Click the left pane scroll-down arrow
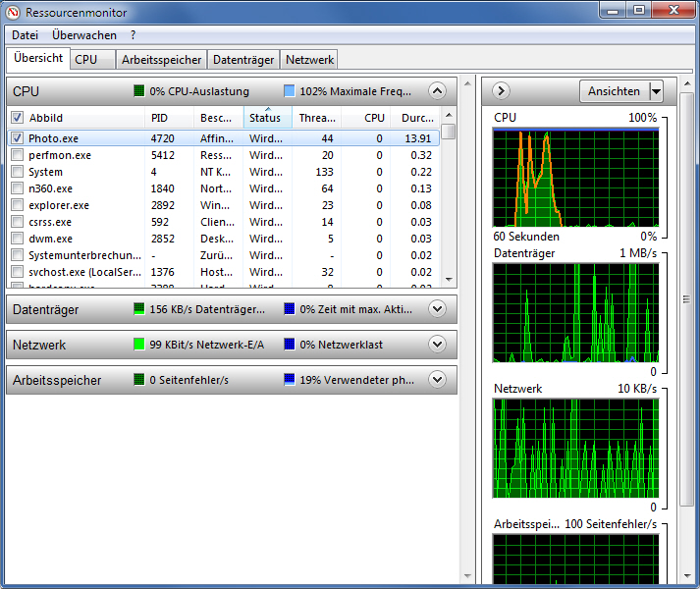 (x=468, y=576)
